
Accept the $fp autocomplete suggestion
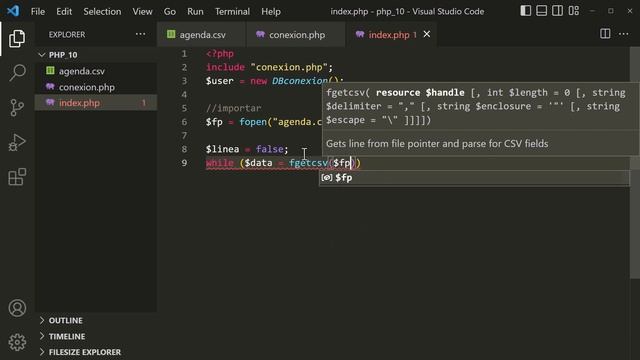pos(474,178)
